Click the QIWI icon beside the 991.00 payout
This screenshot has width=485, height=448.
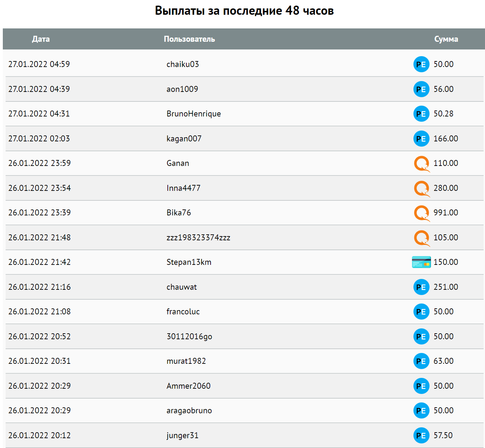click(422, 213)
